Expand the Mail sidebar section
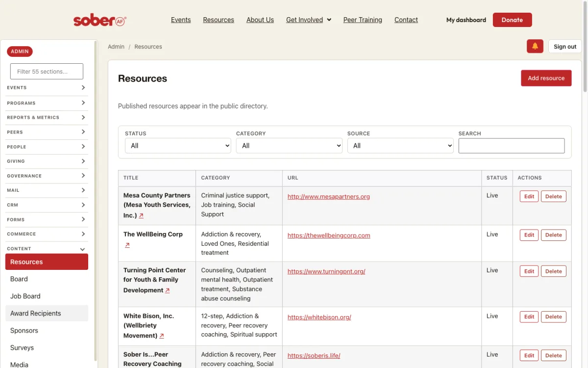This screenshot has width=588, height=368. (47, 190)
